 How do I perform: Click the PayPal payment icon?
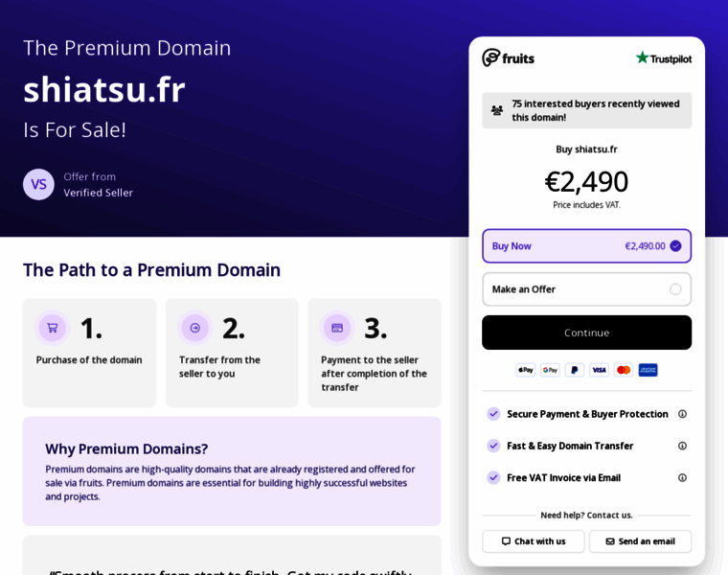tap(575, 370)
